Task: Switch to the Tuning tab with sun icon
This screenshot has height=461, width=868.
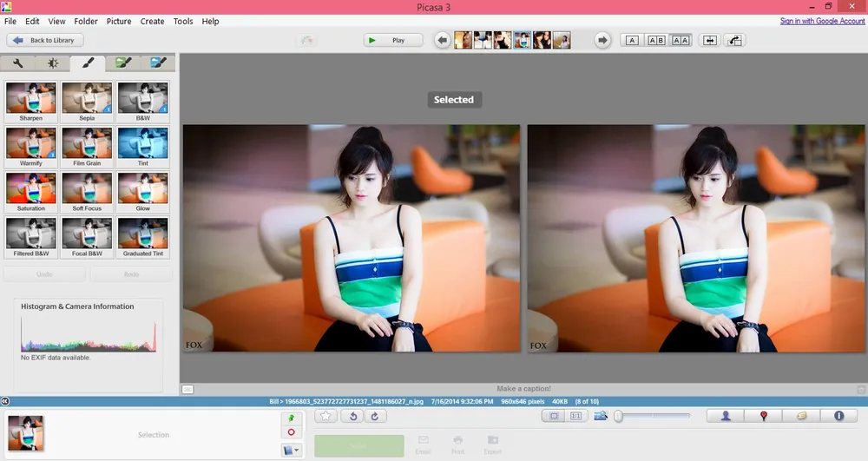Action: tap(53, 63)
